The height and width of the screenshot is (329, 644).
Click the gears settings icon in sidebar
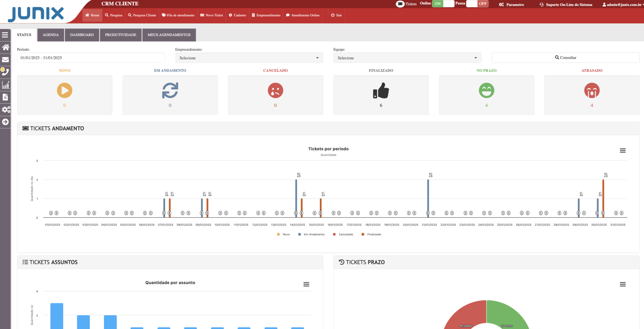[6, 110]
